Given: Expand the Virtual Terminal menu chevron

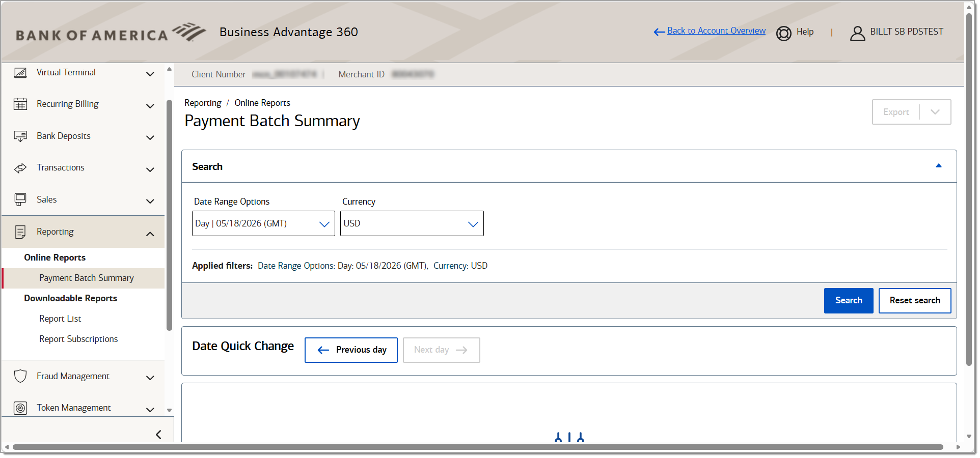Looking at the screenshot, I should [150, 74].
